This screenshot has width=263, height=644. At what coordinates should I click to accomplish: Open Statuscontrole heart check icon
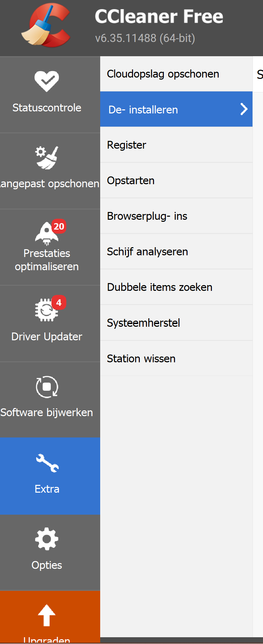point(47,81)
